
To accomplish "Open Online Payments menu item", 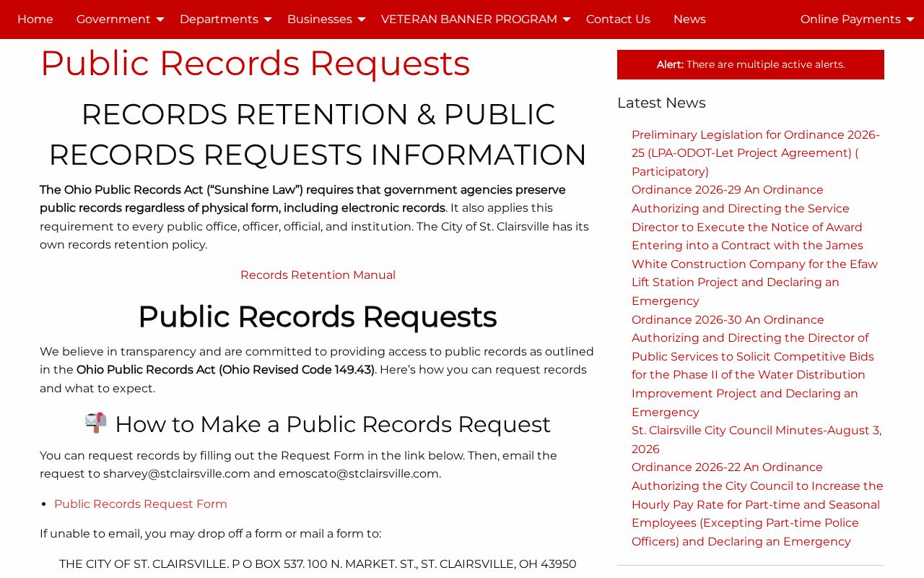I will click(x=850, y=20).
